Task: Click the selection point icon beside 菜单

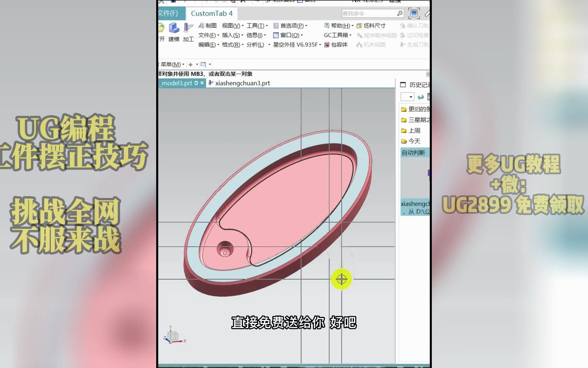Action: tap(191, 64)
